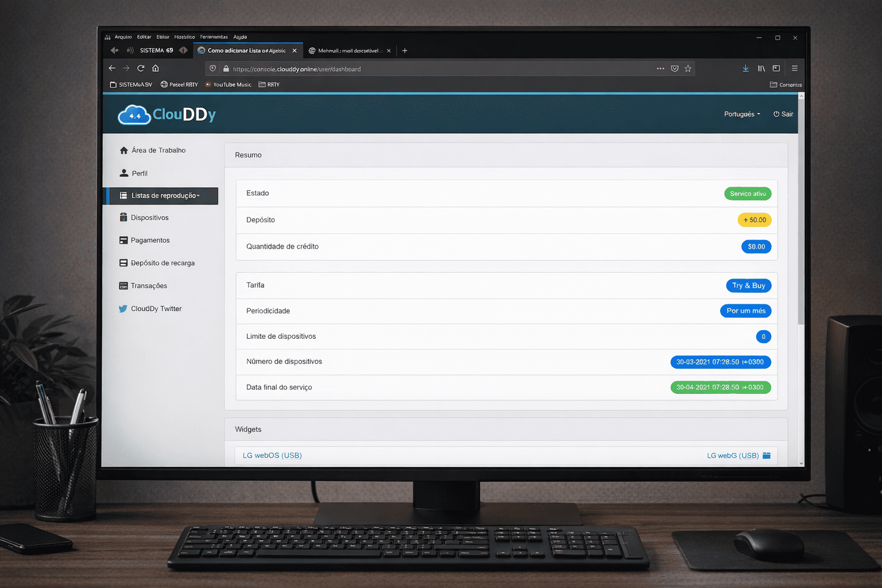882x588 pixels.
Task: Open the LG webOS (USB) widget link
Action: click(x=272, y=455)
